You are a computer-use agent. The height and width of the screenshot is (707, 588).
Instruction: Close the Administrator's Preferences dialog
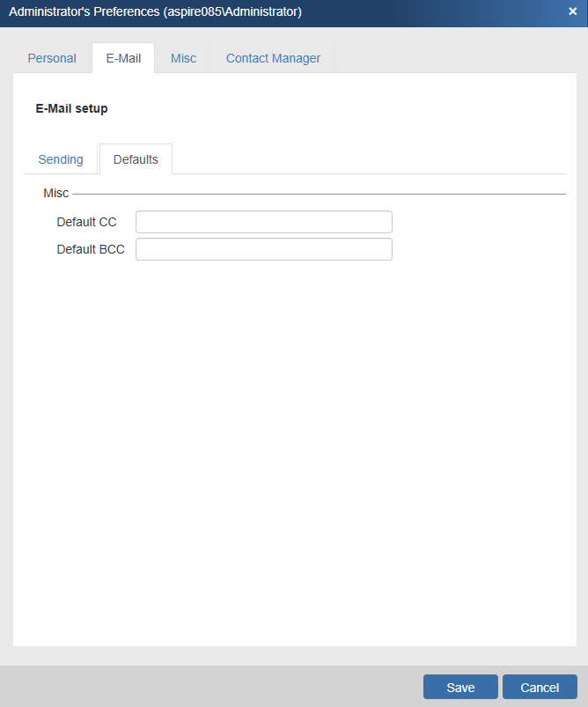[x=572, y=11]
